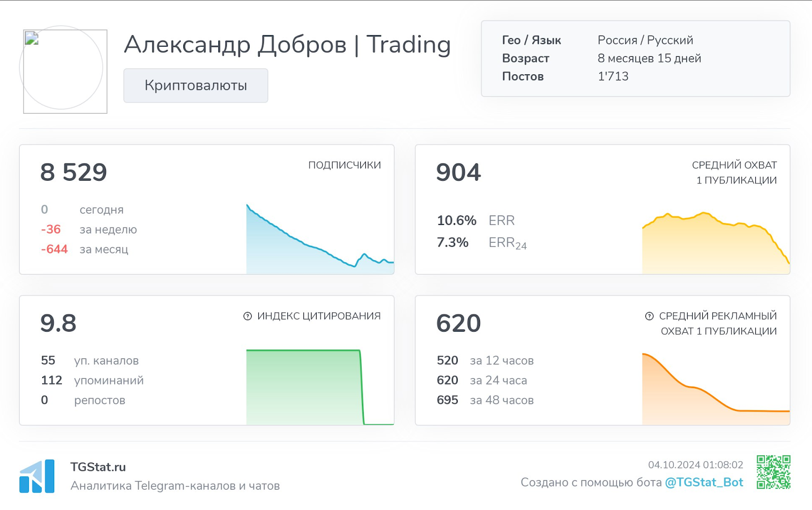
Task: Click the Россия / Русский geo value
Action: click(x=645, y=40)
